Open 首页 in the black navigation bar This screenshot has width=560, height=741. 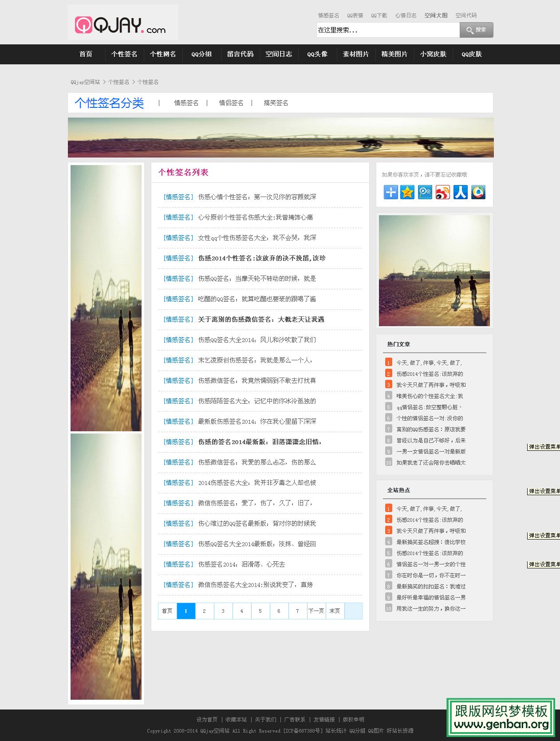[x=86, y=54]
